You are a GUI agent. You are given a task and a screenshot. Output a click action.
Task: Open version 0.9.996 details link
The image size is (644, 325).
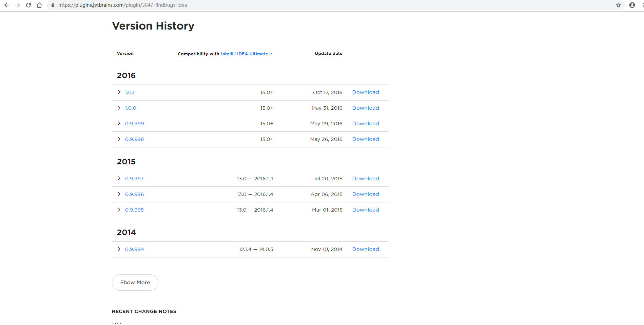click(x=134, y=194)
